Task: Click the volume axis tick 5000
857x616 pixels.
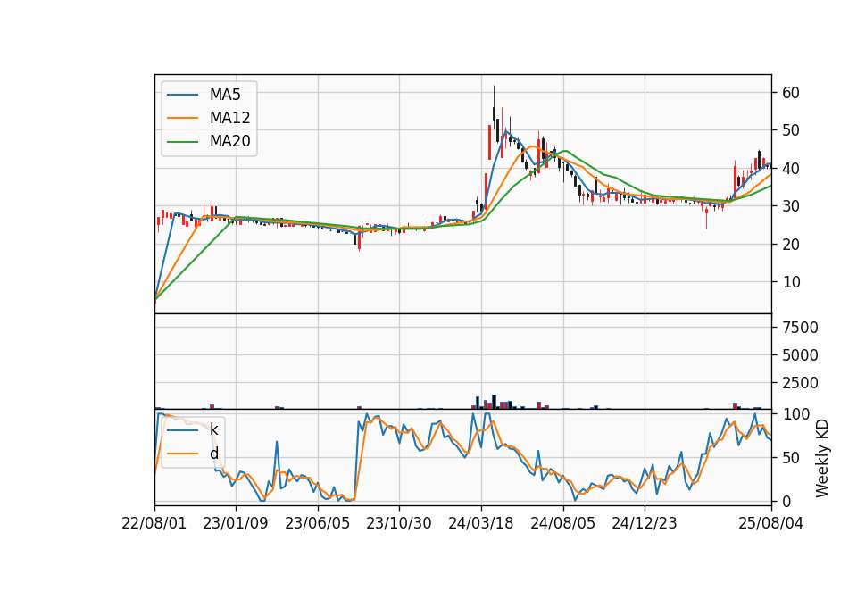Action: coord(800,355)
